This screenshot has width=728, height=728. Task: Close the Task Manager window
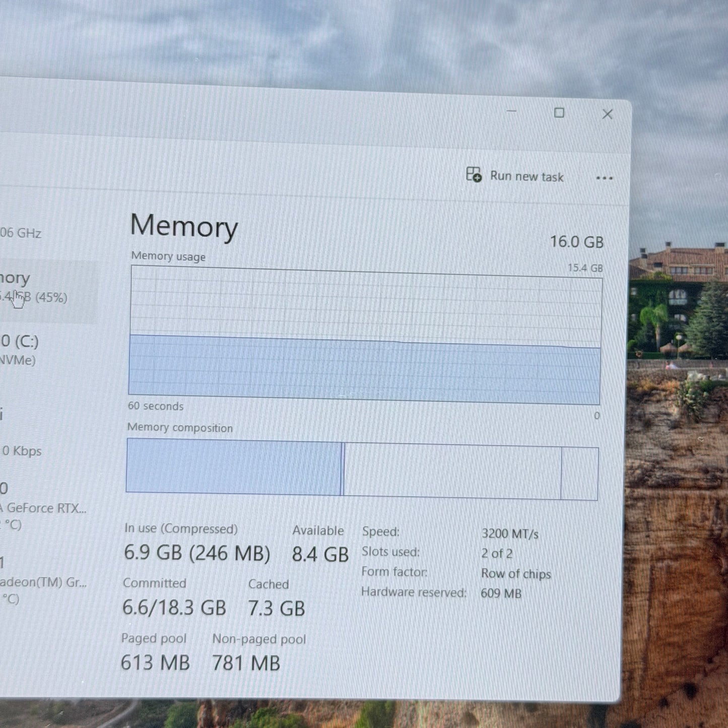[608, 114]
